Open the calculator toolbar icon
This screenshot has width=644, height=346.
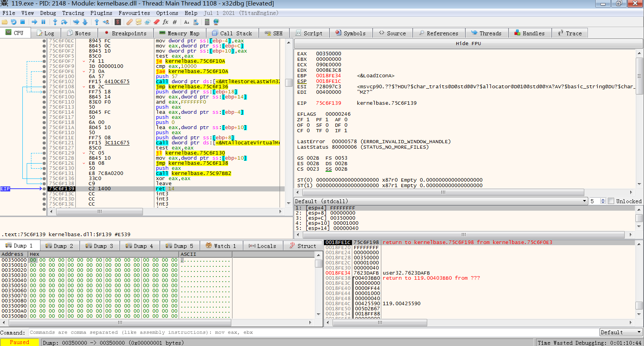click(x=207, y=22)
